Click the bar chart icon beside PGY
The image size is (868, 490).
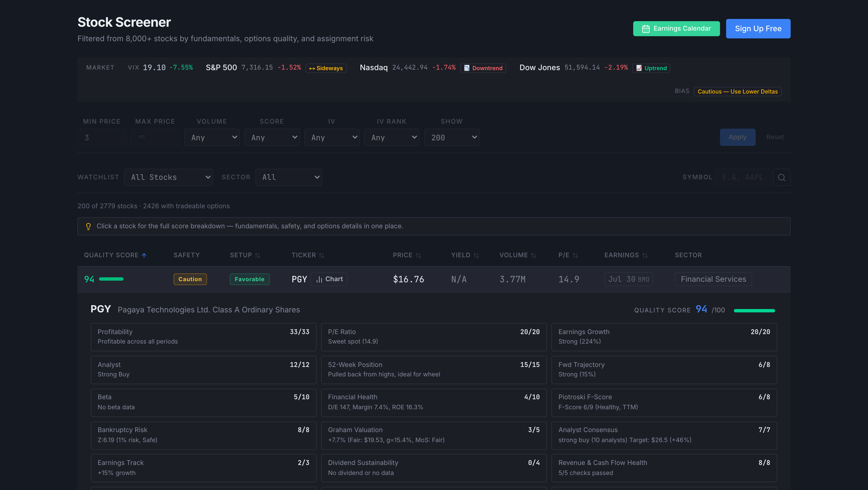319,279
